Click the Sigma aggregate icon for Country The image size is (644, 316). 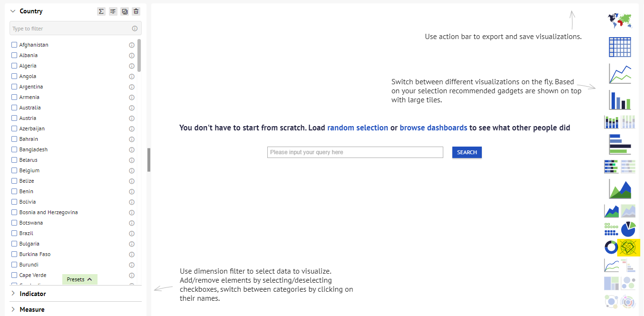point(101,11)
